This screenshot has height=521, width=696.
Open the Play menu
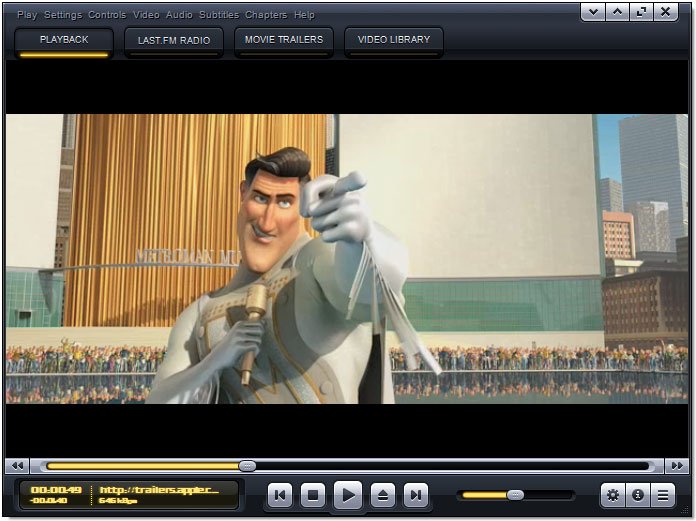(27, 15)
